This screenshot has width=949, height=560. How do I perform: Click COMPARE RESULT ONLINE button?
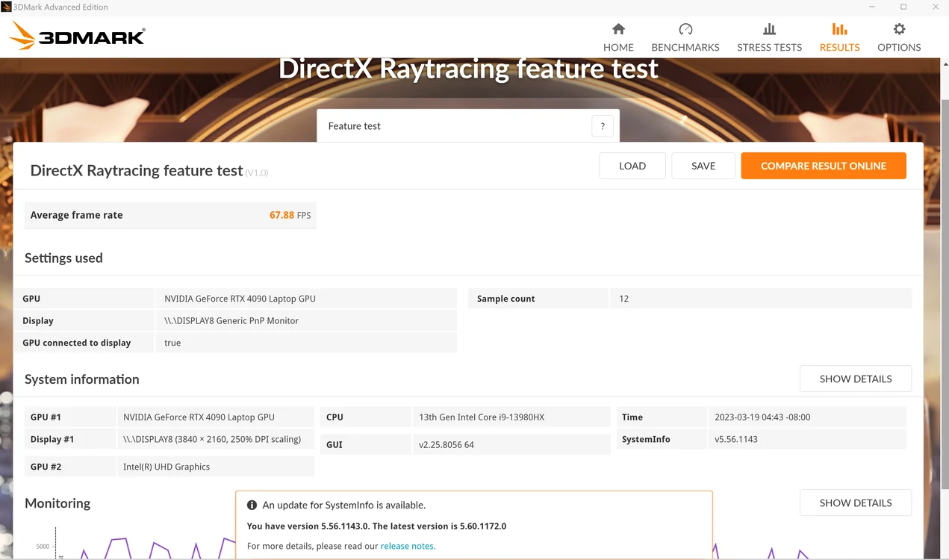[824, 166]
